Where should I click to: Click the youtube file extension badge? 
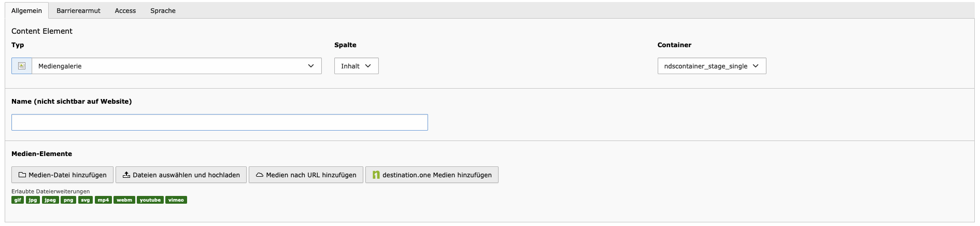(150, 200)
